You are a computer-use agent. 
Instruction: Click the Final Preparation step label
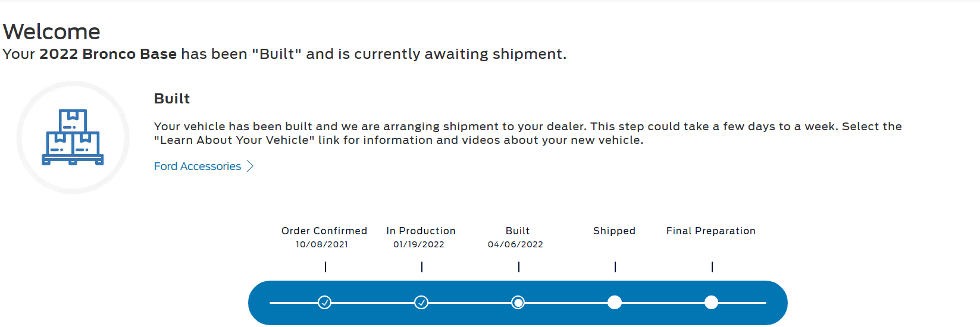click(711, 231)
